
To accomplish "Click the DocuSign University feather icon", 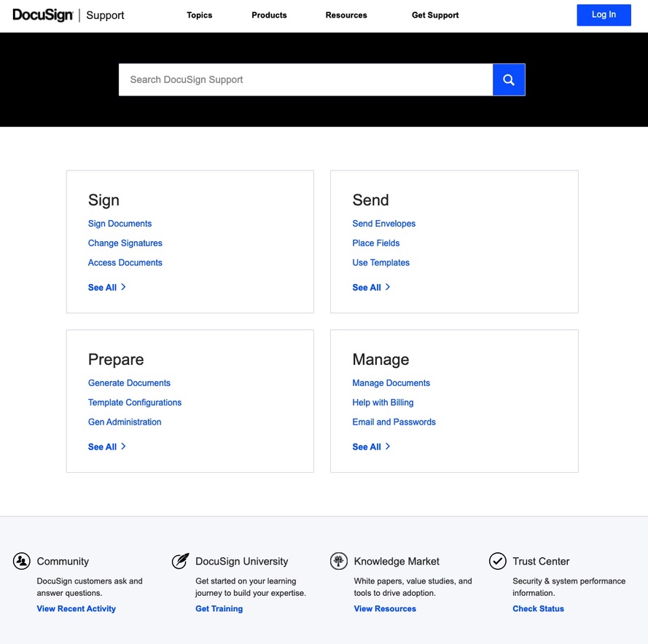I will pyautogui.click(x=180, y=561).
